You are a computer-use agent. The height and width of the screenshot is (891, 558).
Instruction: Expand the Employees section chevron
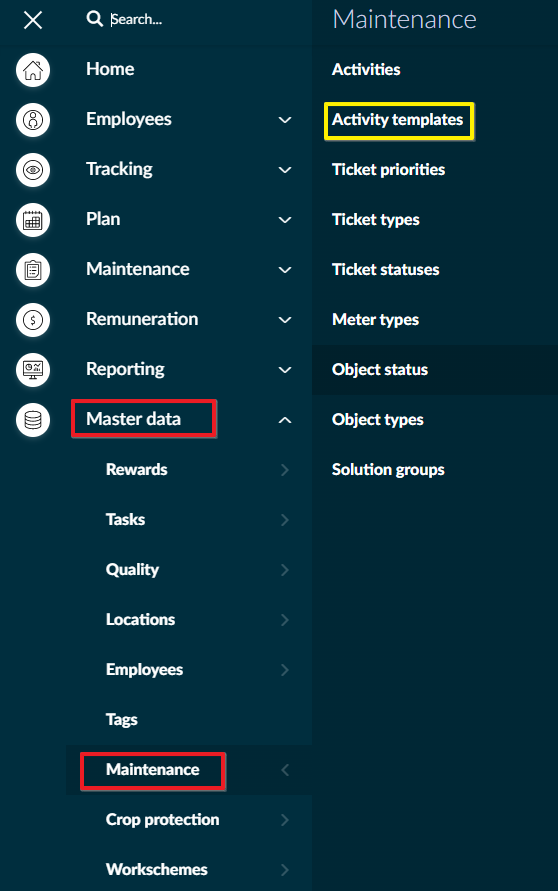tap(285, 120)
